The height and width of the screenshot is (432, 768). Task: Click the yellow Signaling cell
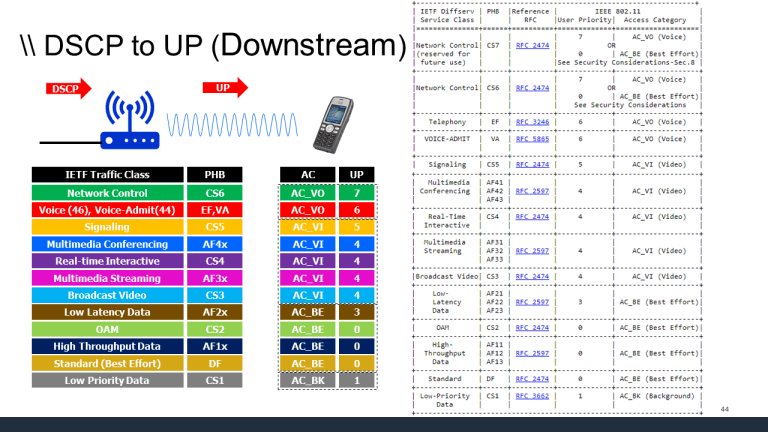click(x=108, y=227)
